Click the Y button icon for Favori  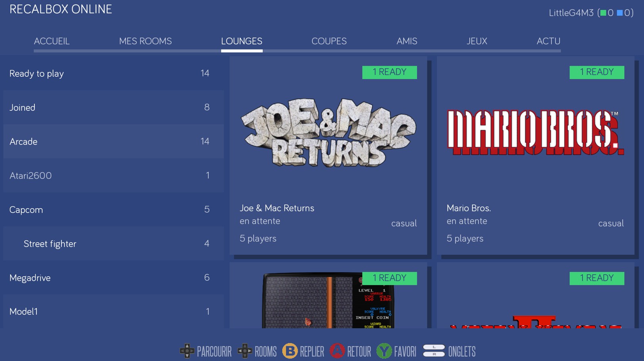point(384,351)
